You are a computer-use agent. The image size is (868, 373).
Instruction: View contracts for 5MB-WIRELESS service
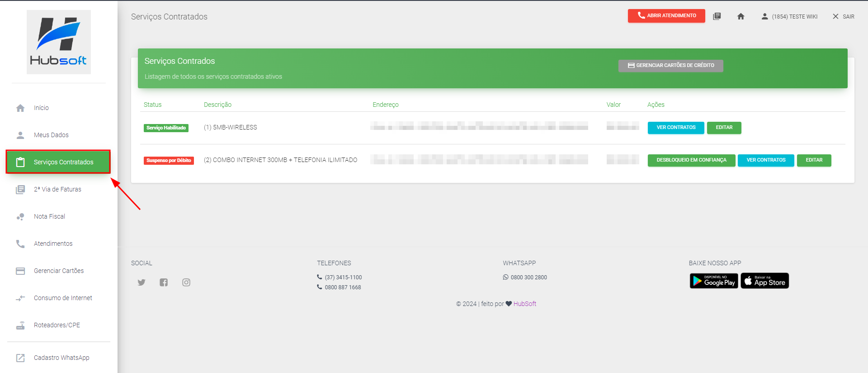(676, 128)
